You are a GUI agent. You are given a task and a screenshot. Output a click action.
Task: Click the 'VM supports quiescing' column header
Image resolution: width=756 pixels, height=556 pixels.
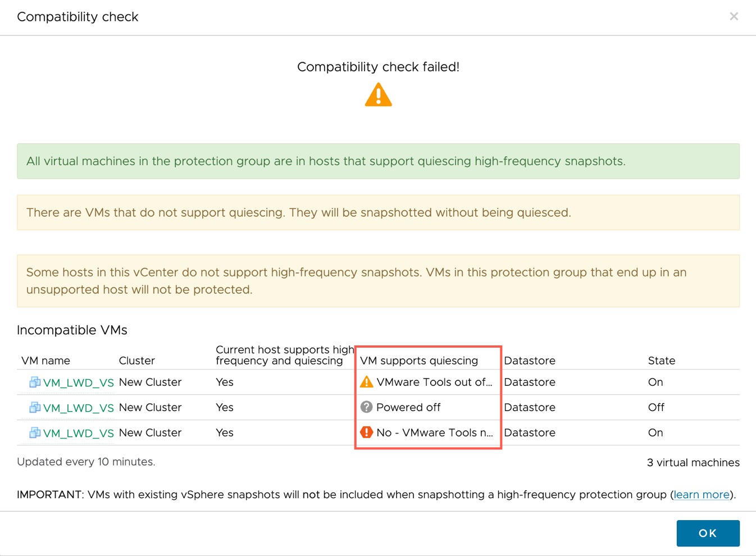coord(419,361)
